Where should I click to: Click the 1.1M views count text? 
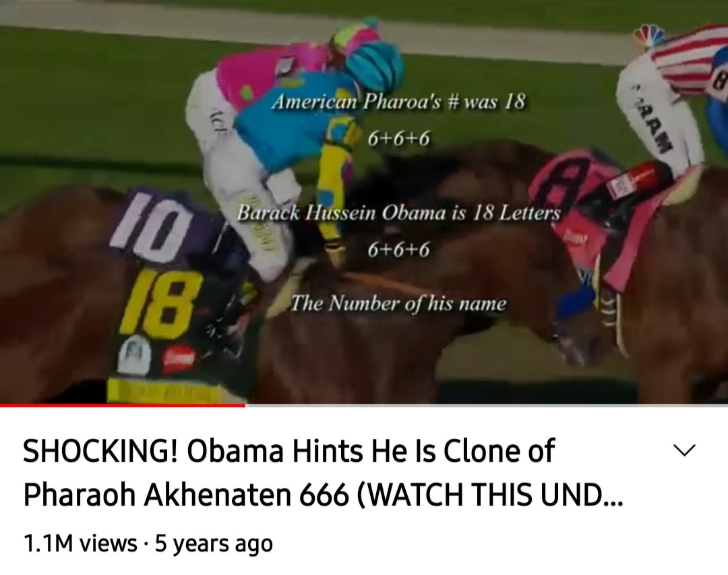(80, 543)
